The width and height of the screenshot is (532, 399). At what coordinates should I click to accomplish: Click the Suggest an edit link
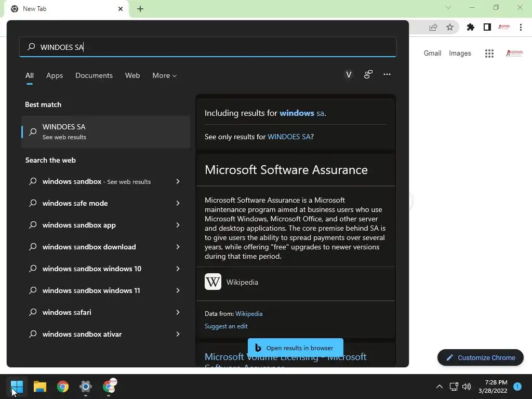pyautogui.click(x=226, y=326)
